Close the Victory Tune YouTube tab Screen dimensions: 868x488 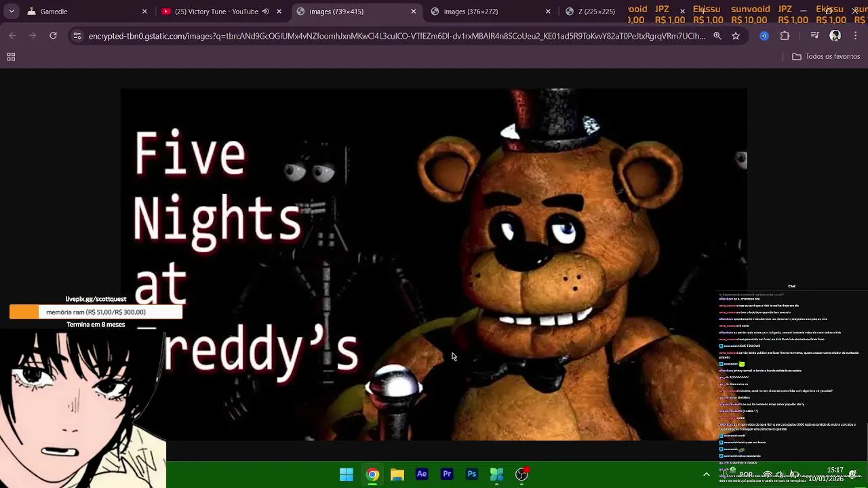[x=279, y=12]
